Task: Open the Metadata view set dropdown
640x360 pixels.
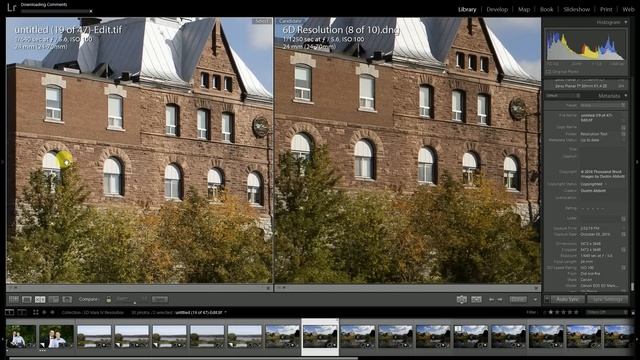Action: (563, 96)
